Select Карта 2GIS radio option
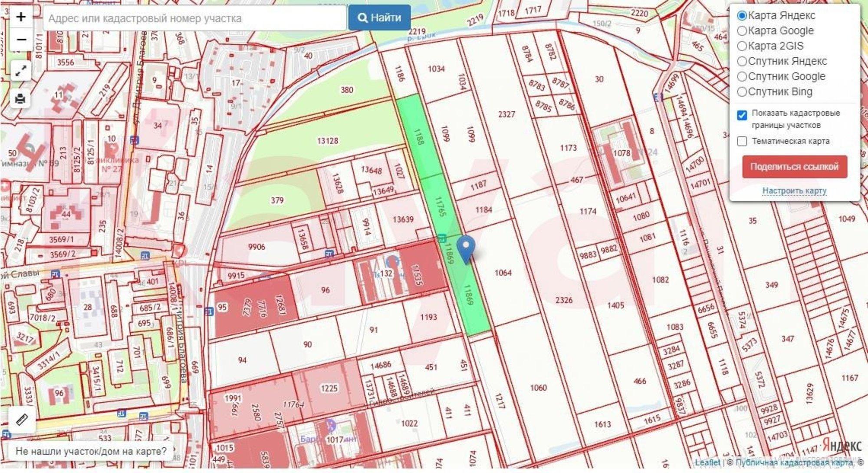 pyautogui.click(x=742, y=46)
